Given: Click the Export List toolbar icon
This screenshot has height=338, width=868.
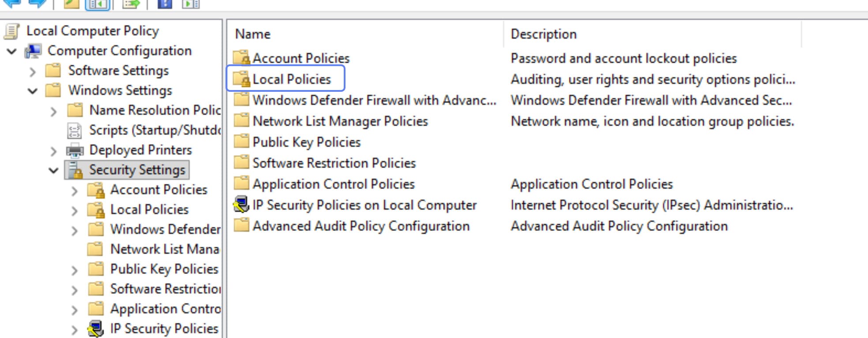Looking at the screenshot, I should pyautogui.click(x=131, y=4).
